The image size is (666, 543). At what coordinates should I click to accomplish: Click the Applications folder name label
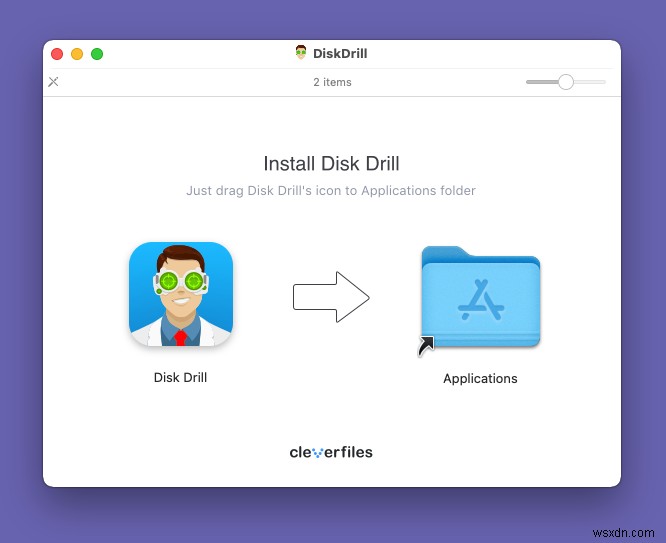(x=480, y=379)
